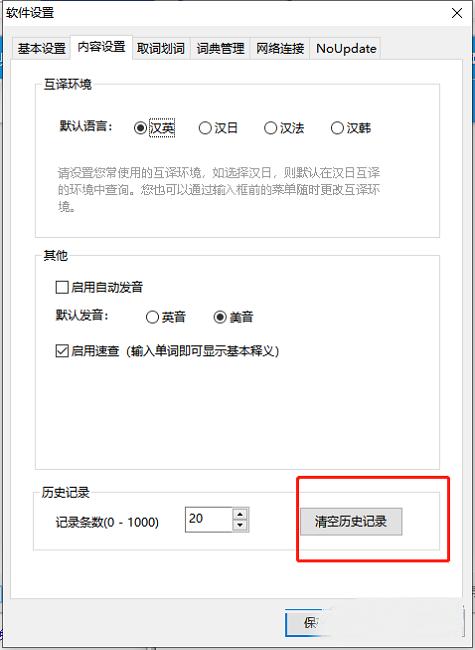Choose the 汉日 radio option

(218, 128)
